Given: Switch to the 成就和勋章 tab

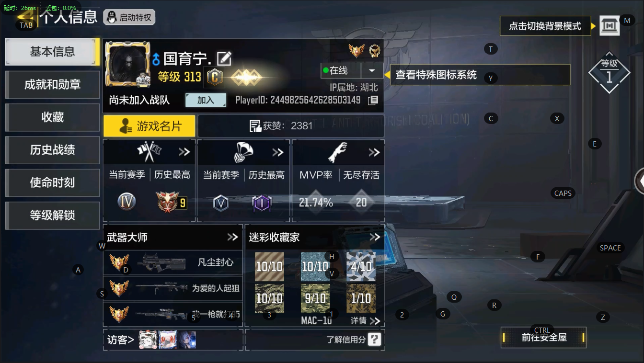Looking at the screenshot, I should pos(53,84).
